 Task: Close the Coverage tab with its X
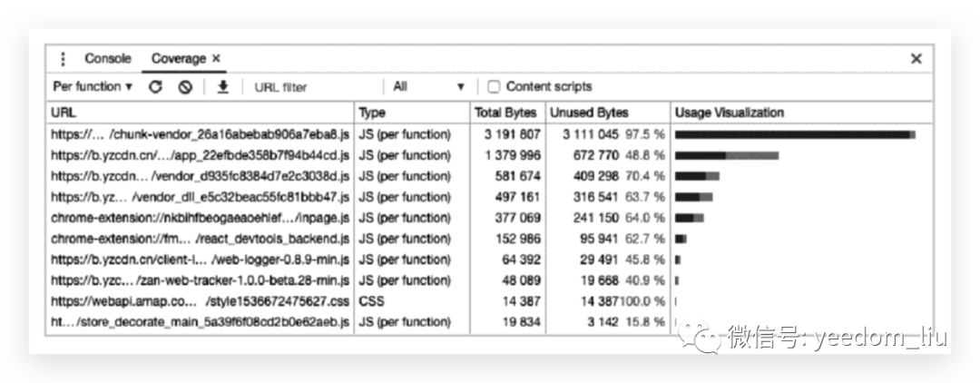pos(216,59)
